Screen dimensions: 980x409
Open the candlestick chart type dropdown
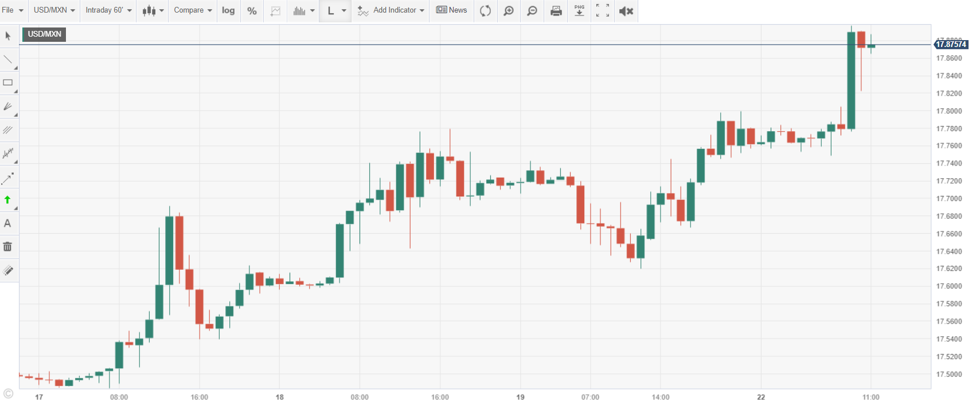point(153,10)
